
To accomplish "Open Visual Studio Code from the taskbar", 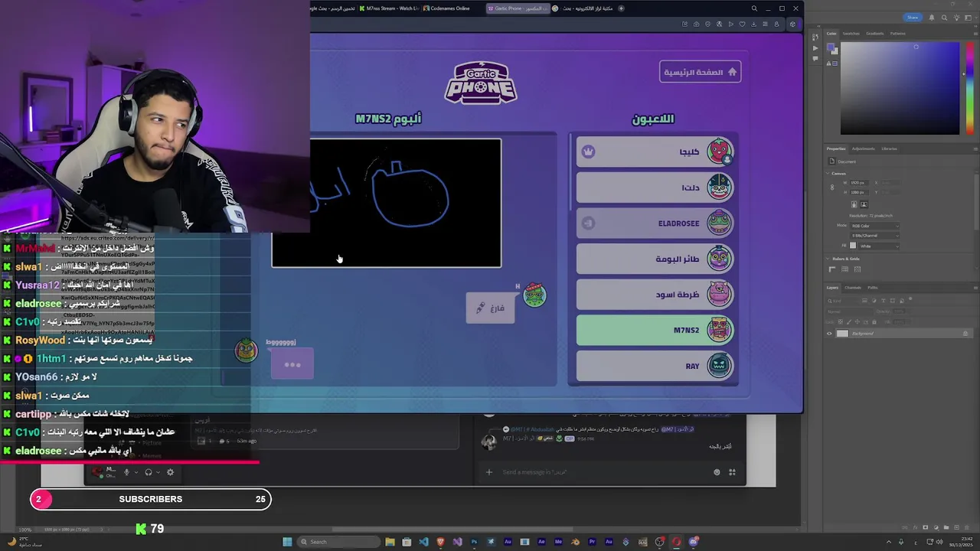I will tap(423, 542).
